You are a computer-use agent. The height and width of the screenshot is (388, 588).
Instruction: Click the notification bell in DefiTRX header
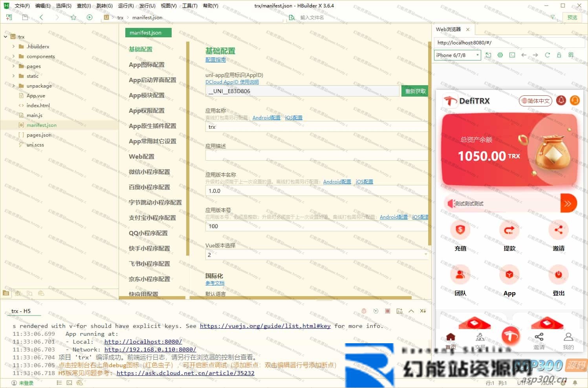(561, 101)
